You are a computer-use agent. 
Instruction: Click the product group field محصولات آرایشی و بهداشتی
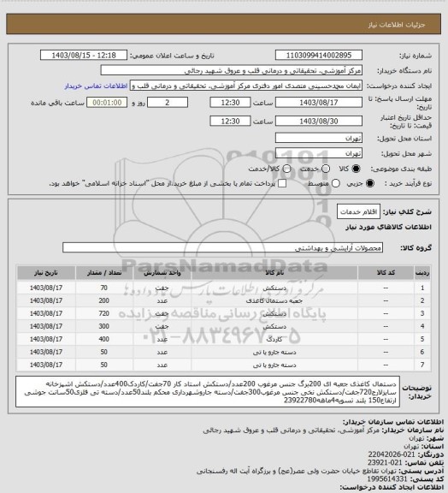pos(222,247)
